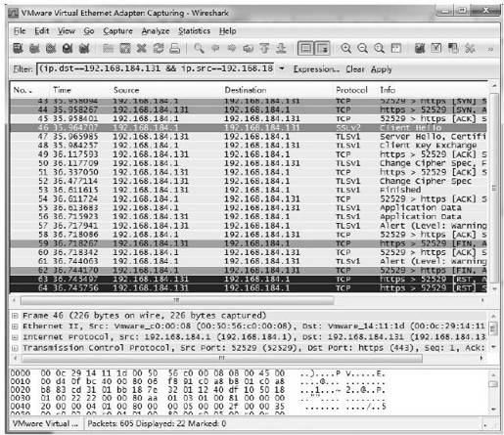Open the Statistics menu
This screenshot has height=435, width=504.
194,31
